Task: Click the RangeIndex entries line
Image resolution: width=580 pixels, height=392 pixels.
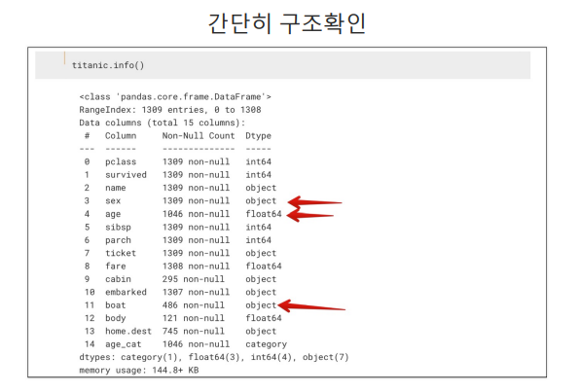Action: [170, 110]
